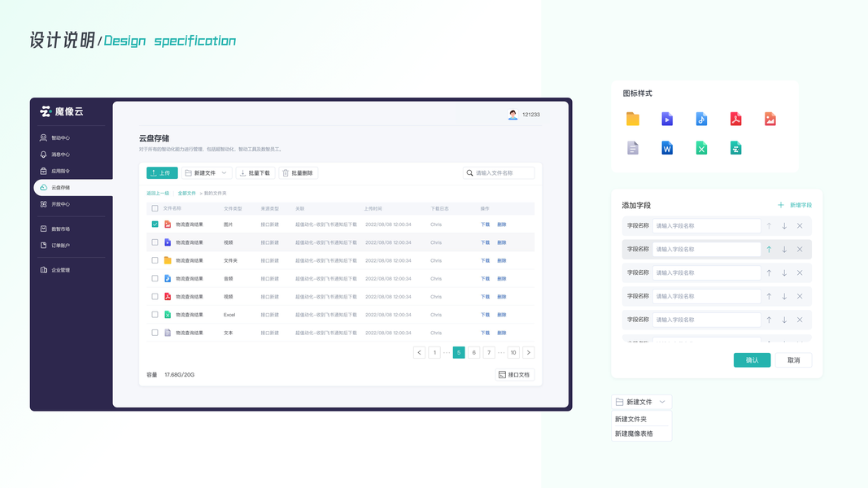868x488 pixels.
Task: Open the 接口文档 button
Action: coord(514,375)
